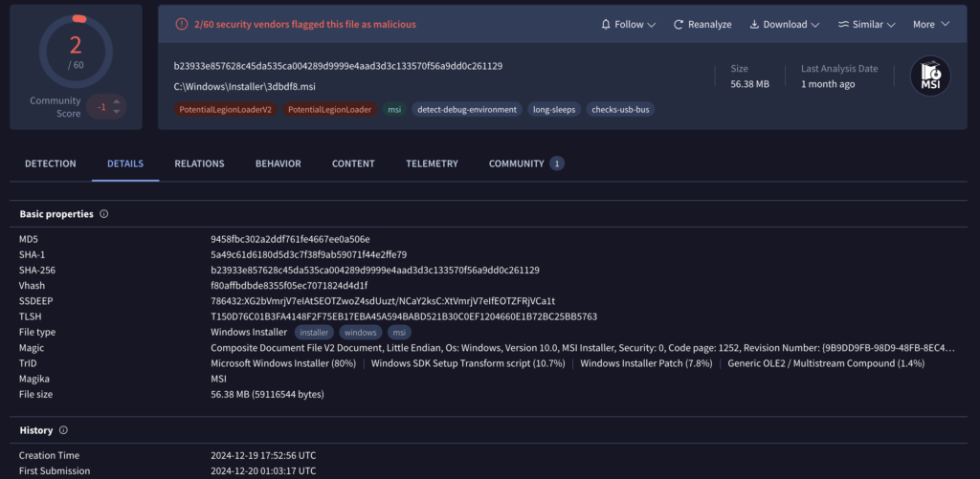Screen dimensions: 980x479
Task: Click the windows file type tag
Action: (x=361, y=332)
